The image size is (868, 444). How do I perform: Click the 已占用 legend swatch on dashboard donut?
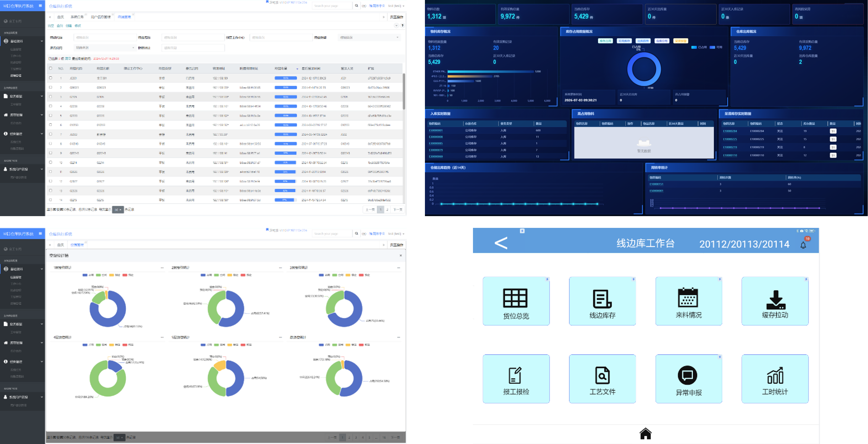(694, 47)
